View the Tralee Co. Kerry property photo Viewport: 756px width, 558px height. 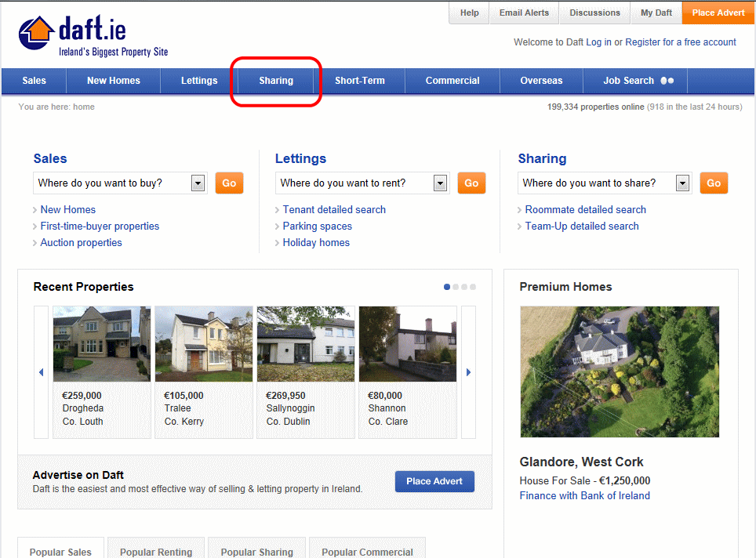[x=204, y=344]
